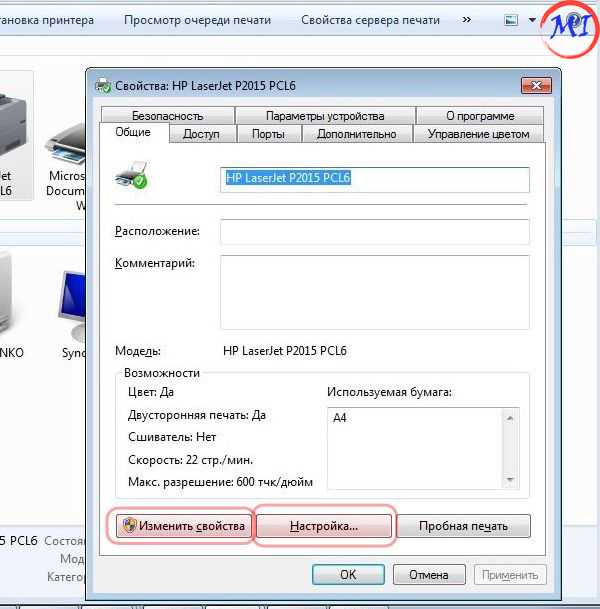Open the Безопасность tab
Viewport: 600px width, 609px height.
[167, 115]
